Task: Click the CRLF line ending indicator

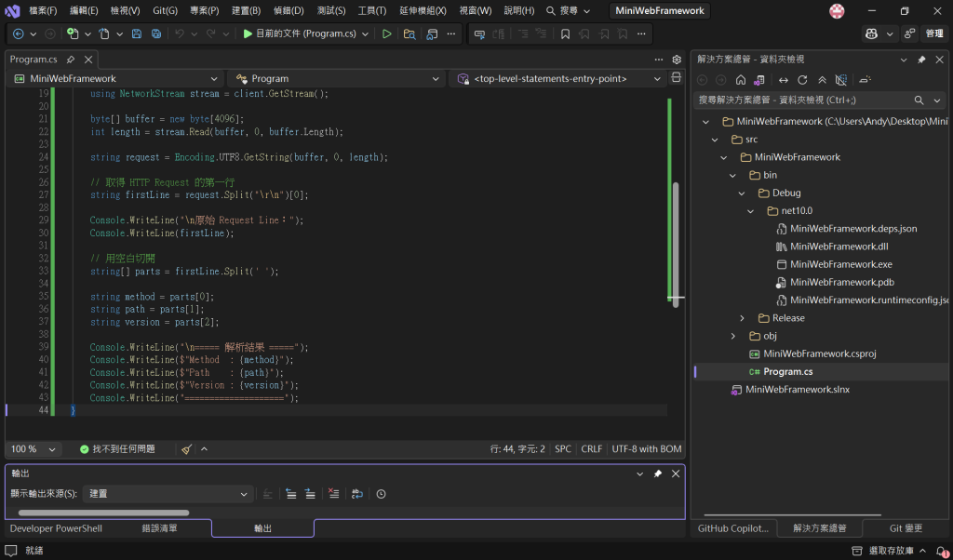Action: [591, 449]
